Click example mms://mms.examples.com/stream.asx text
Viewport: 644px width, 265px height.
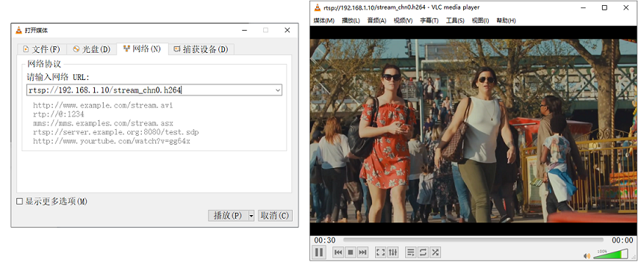point(103,123)
